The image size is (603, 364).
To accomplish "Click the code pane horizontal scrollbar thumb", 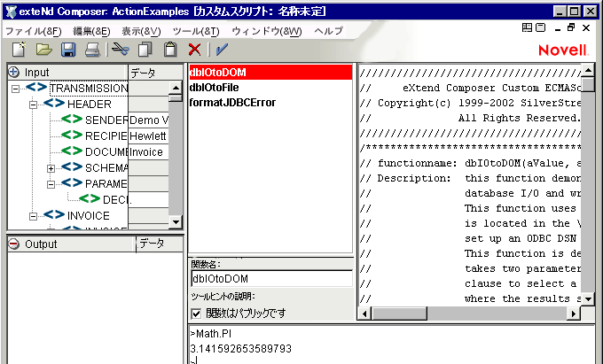I will point(399,314).
